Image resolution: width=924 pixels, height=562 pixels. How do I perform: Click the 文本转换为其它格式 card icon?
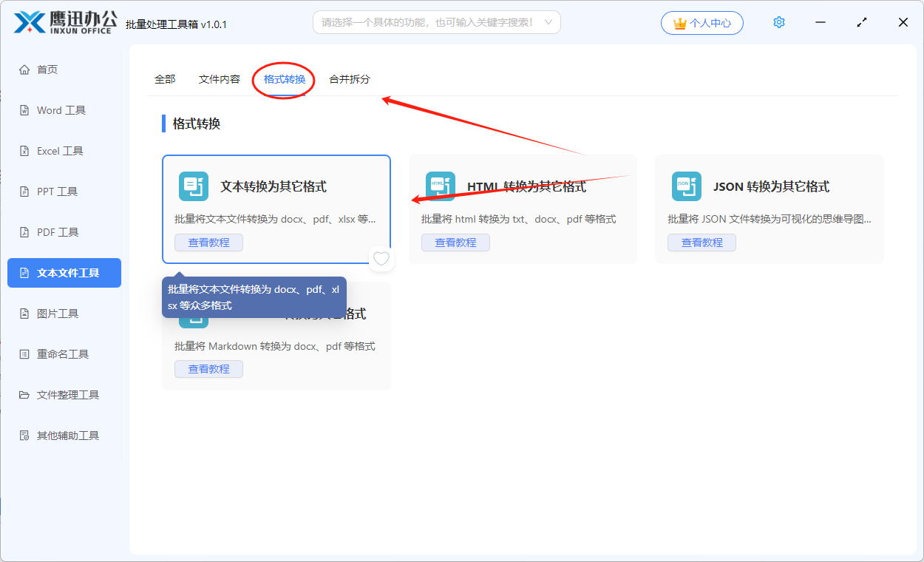coord(194,186)
